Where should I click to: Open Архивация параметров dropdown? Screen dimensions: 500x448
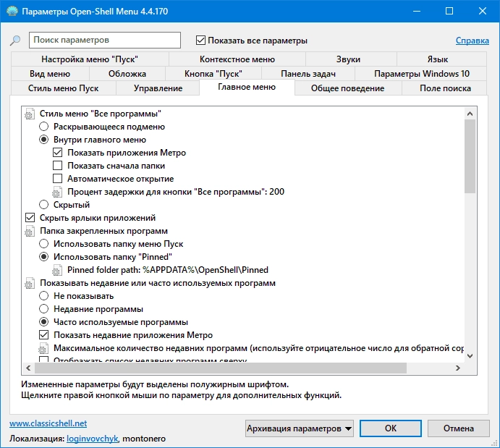pos(300,428)
